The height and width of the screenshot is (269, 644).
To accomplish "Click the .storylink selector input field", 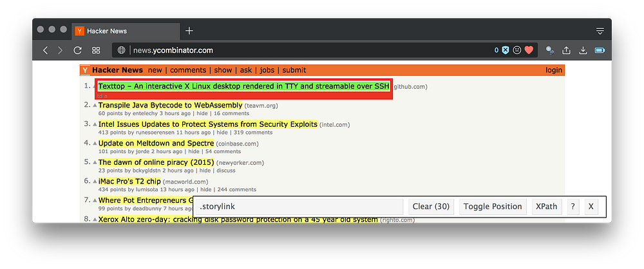I will point(300,207).
